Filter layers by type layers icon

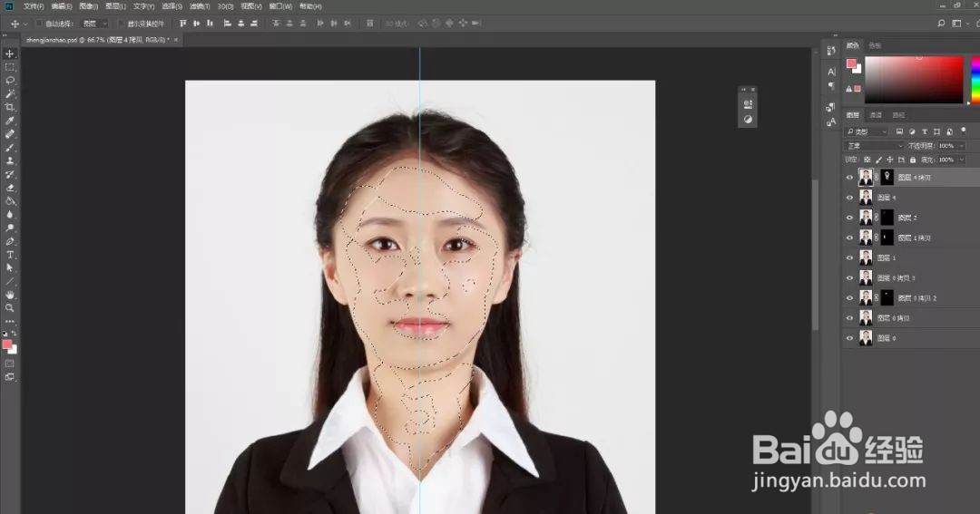pos(925,131)
